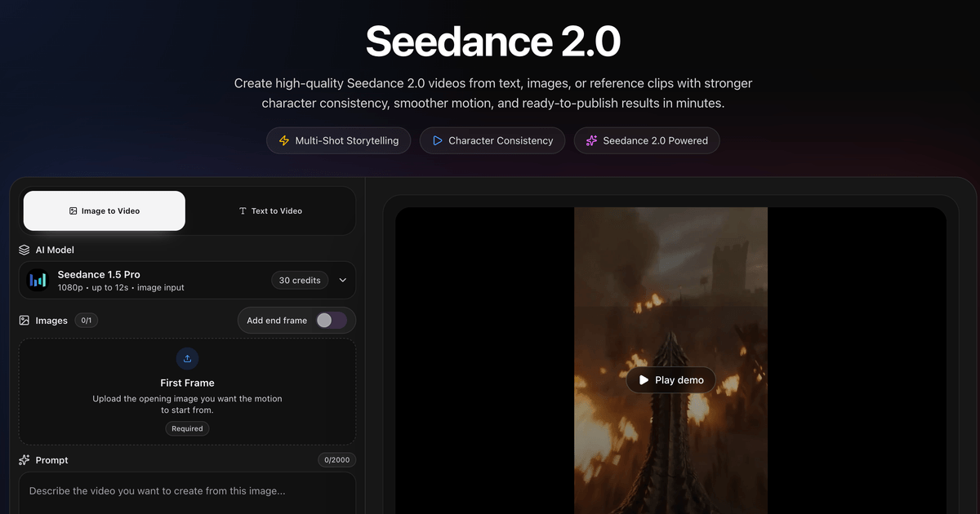Click the 30 credits badge
This screenshot has height=514, width=980.
point(299,280)
